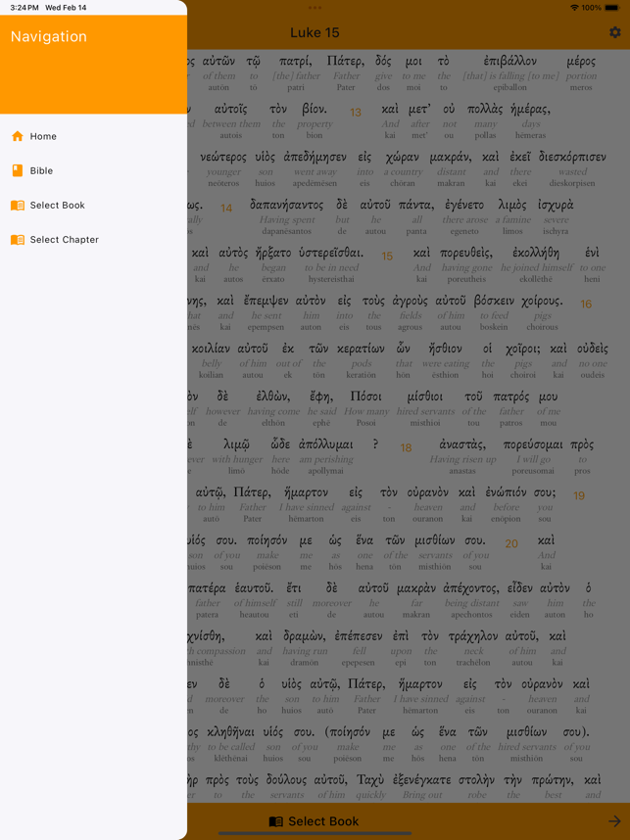Choose Select Chapter in the navigation drawer
Image resolution: width=630 pixels, height=840 pixels.
coord(65,240)
